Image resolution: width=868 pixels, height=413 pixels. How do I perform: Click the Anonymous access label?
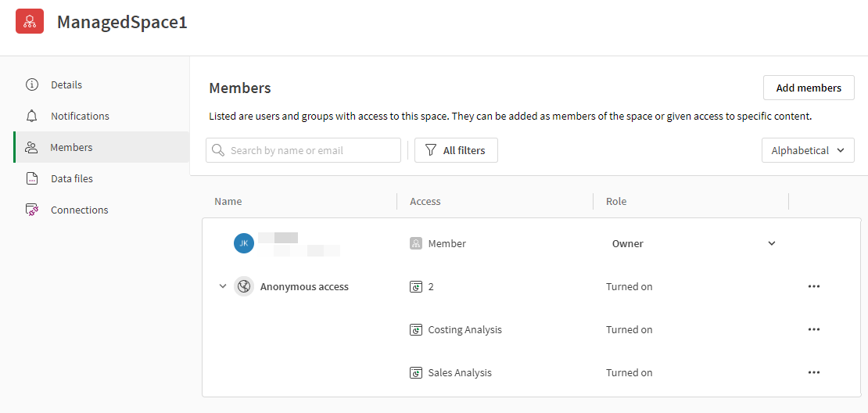pyautogui.click(x=304, y=287)
